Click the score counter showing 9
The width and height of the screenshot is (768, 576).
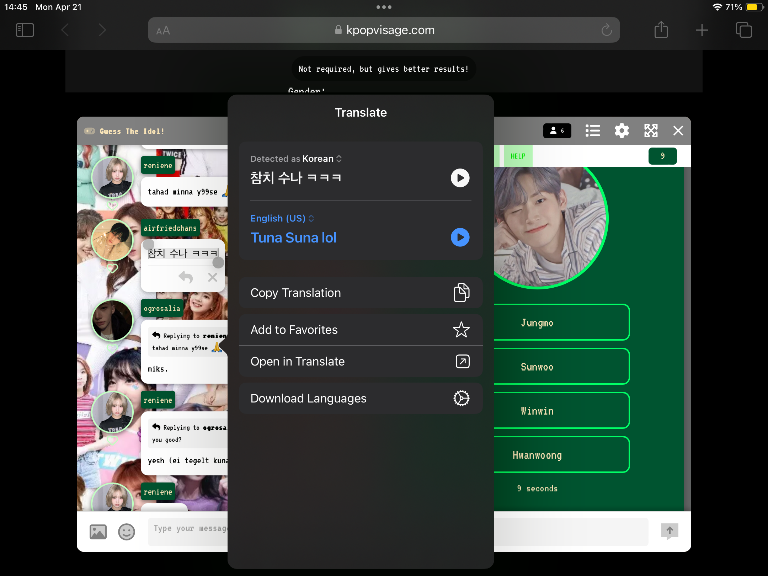(663, 156)
